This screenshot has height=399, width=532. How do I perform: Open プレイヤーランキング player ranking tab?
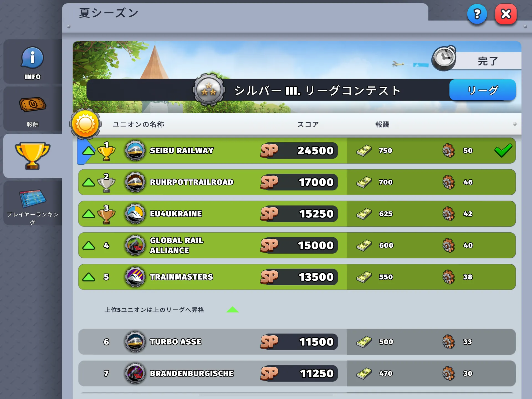32,203
